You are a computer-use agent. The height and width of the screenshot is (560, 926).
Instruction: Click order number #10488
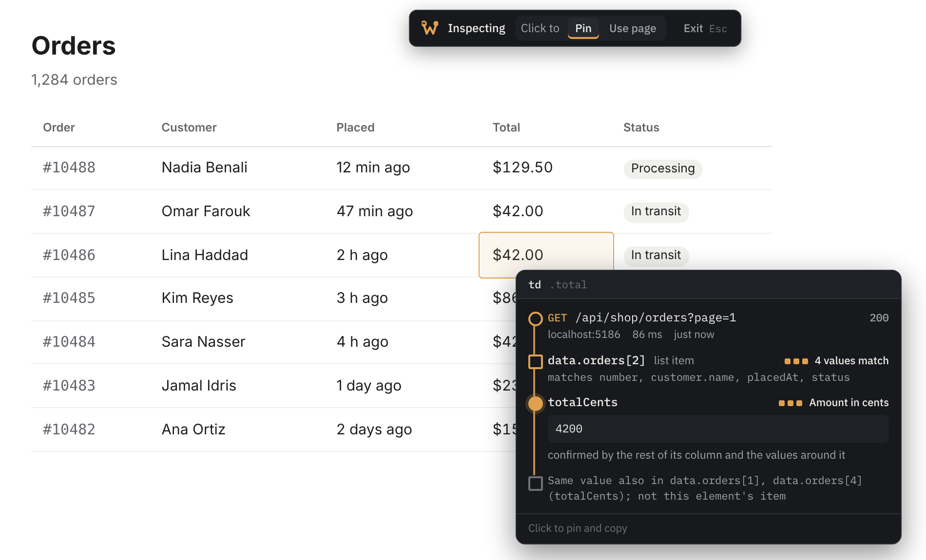point(69,168)
